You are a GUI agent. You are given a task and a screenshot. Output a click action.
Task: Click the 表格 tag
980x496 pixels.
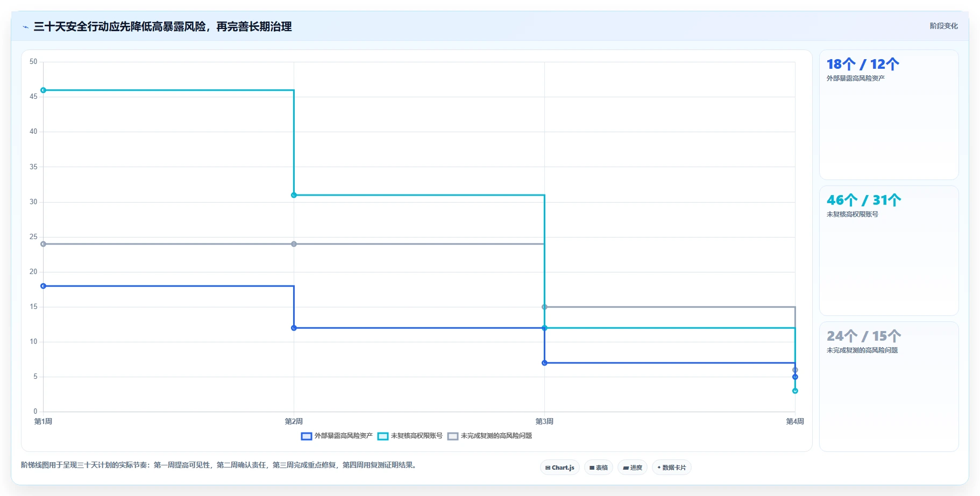(x=598, y=468)
